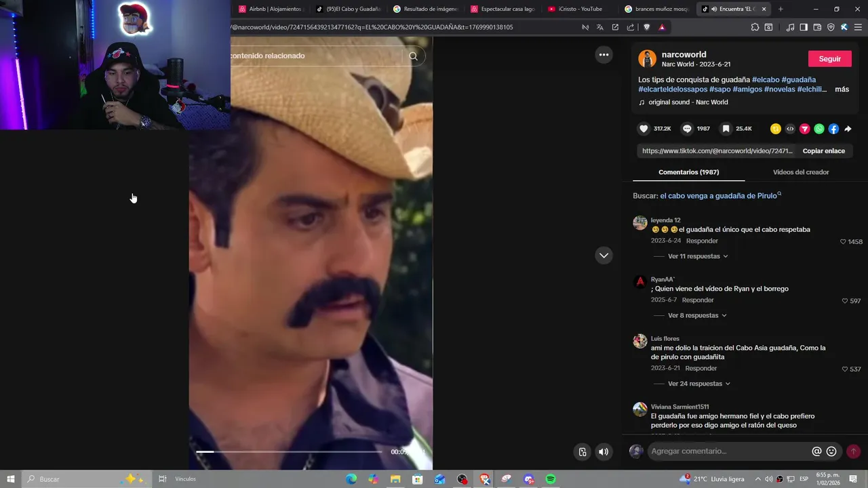Like leyenda 12's comment

[843, 242]
